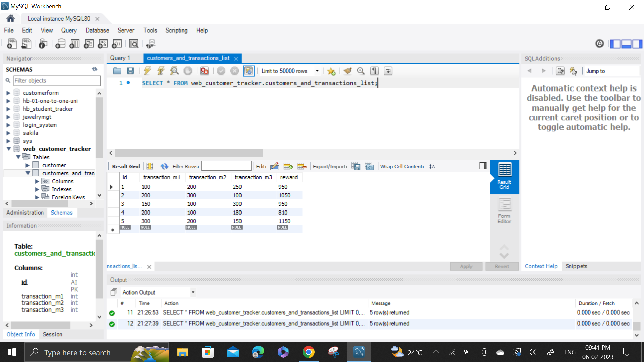Export recordset to external file
Screen dimensions: 644x362
coord(356,166)
